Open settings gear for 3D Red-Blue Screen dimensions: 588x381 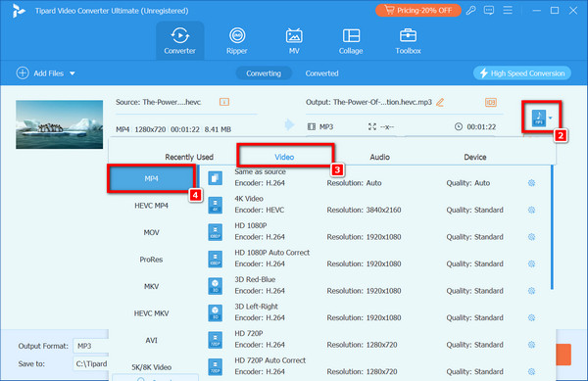pos(532,291)
